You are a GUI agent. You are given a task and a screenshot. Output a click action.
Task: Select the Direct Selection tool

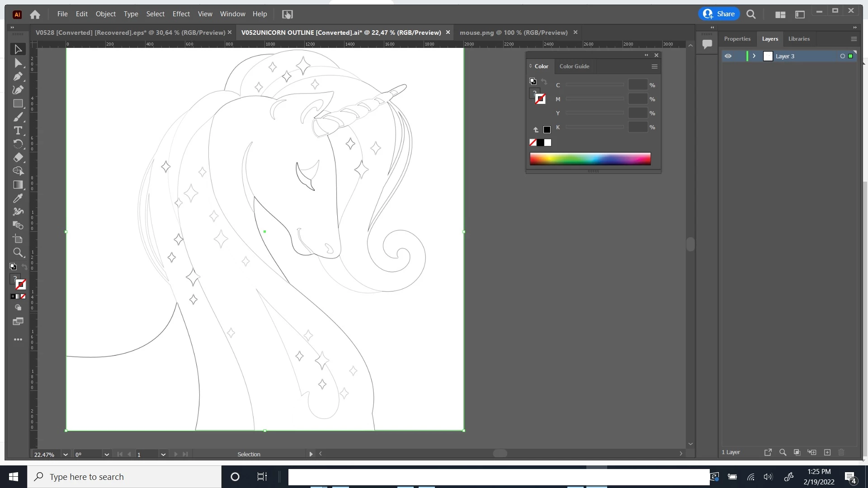tap(18, 63)
